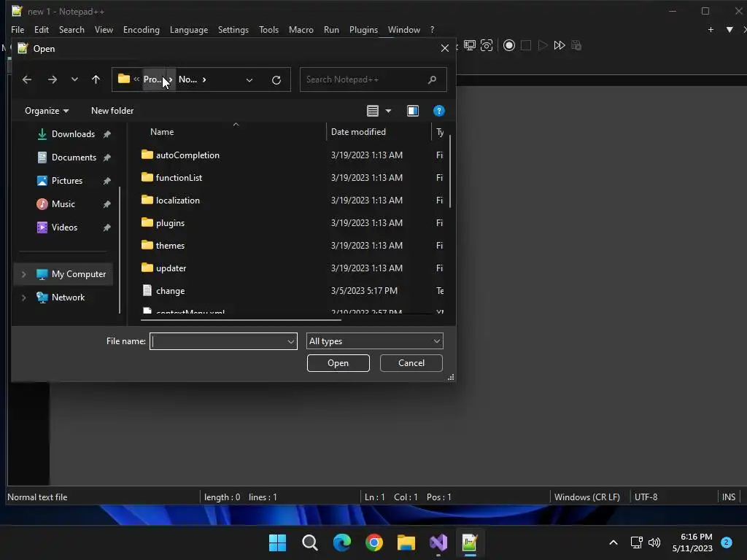The image size is (747, 560).
Task: Go up one folder level with up arrow
Action: click(x=96, y=79)
